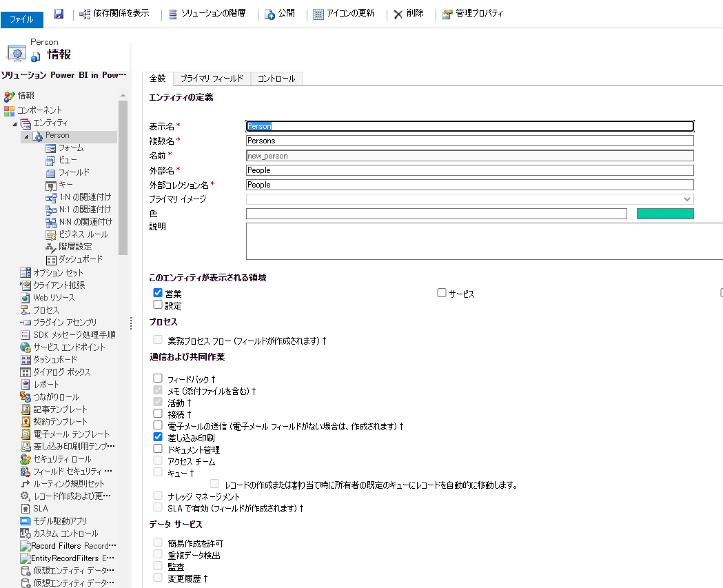Click the レポート icon in sidebar
This screenshot has width=723, height=588.
(x=26, y=385)
